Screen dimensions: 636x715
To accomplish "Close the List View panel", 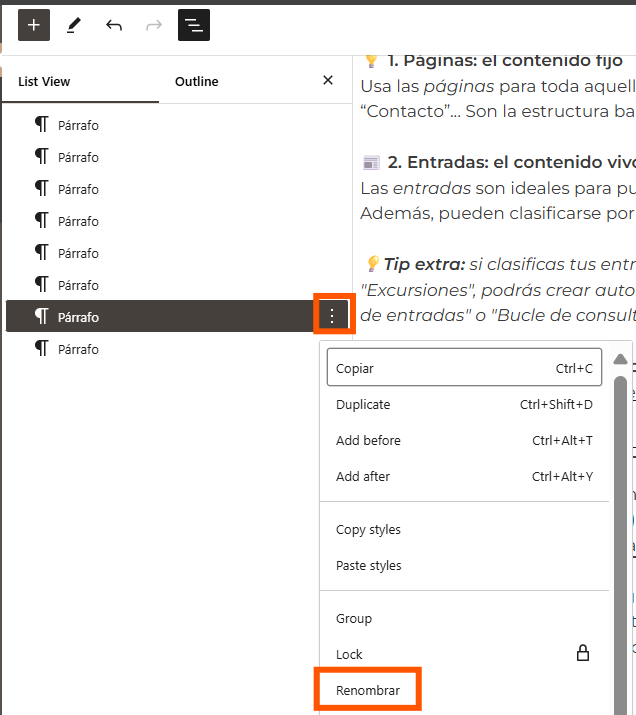I will [328, 81].
